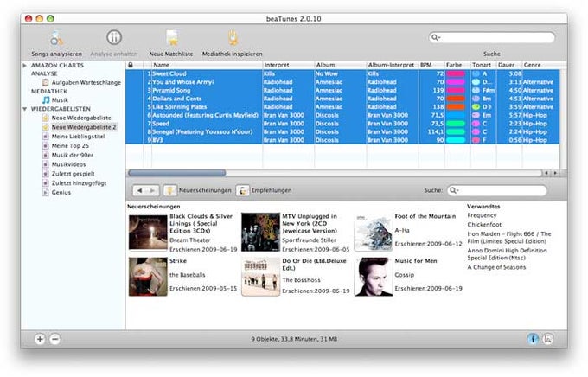Open the Do Or Die album cover

coord(260,277)
